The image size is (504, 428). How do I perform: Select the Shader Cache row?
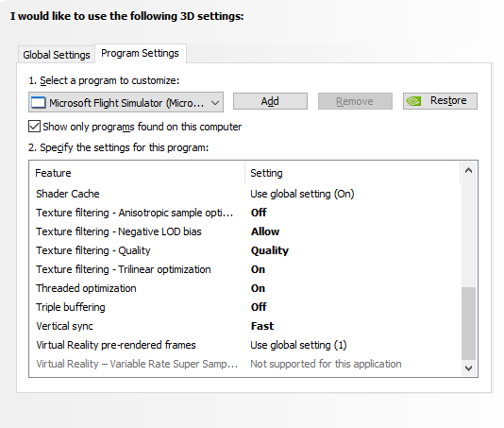coord(245,194)
